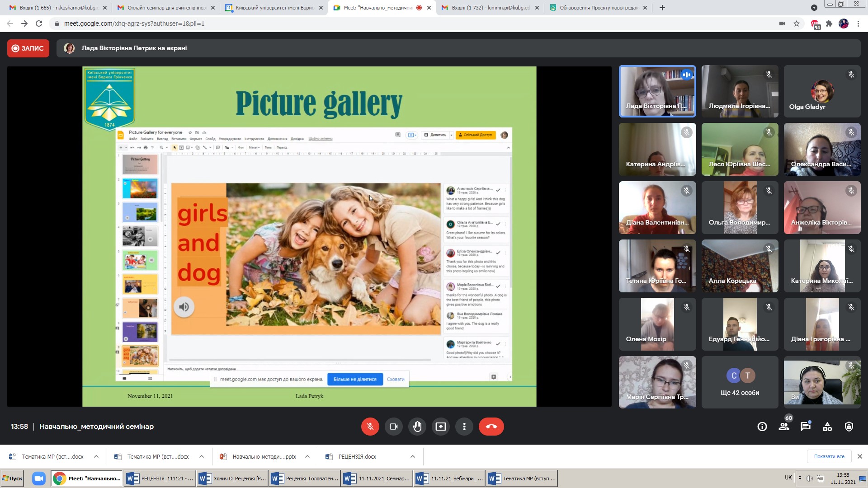Expand options for РЕЦЕНЗІЯ.docx download

(413, 456)
